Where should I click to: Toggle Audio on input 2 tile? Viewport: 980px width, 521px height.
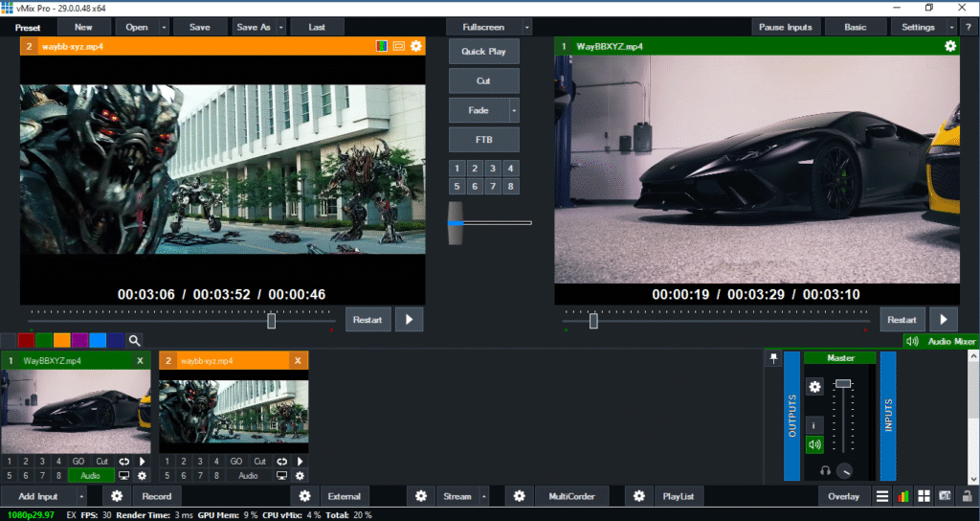(x=248, y=475)
